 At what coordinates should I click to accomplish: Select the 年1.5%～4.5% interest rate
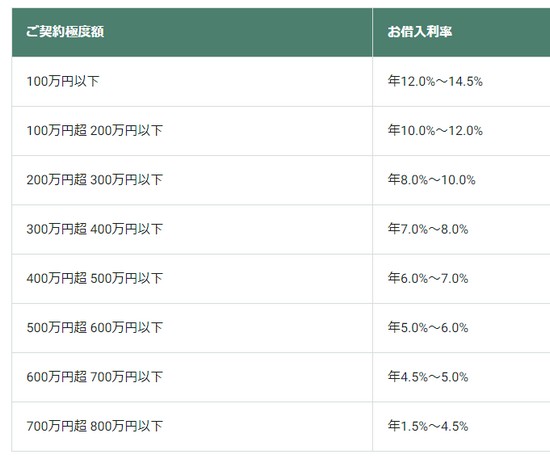(x=428, y=426)
